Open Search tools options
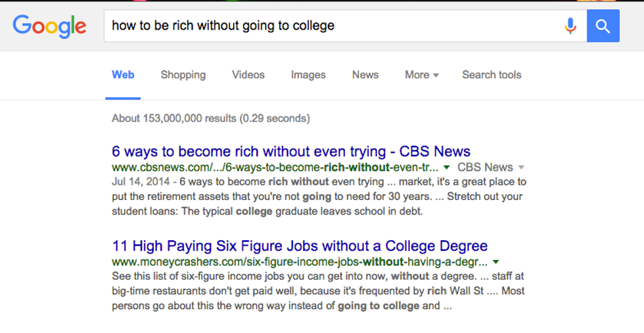 pyautogui.click(x=492, y=75)
